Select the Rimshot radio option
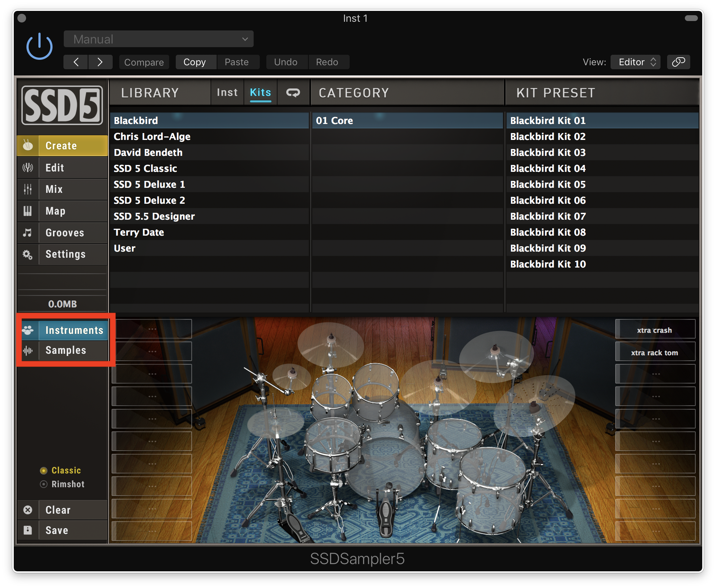 point(62,484)
